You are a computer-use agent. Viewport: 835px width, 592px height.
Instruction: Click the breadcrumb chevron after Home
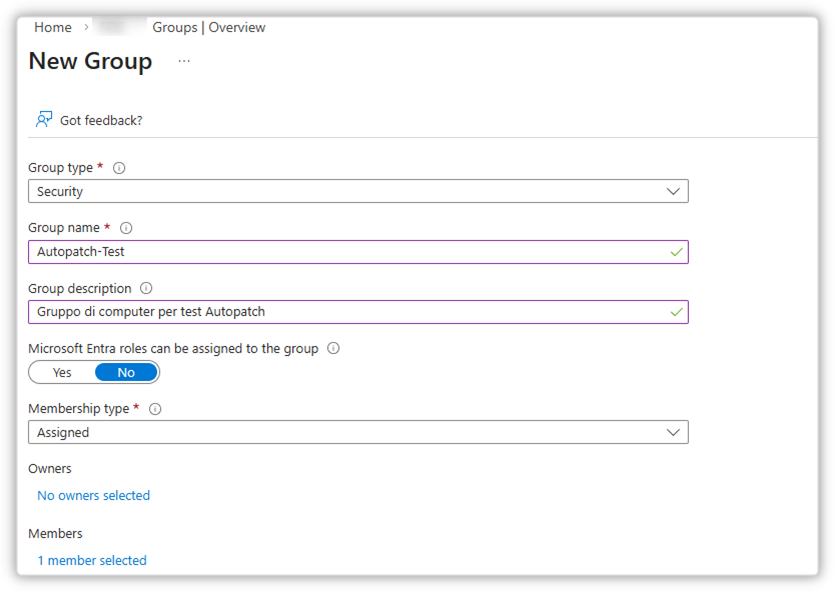point(87,28)
